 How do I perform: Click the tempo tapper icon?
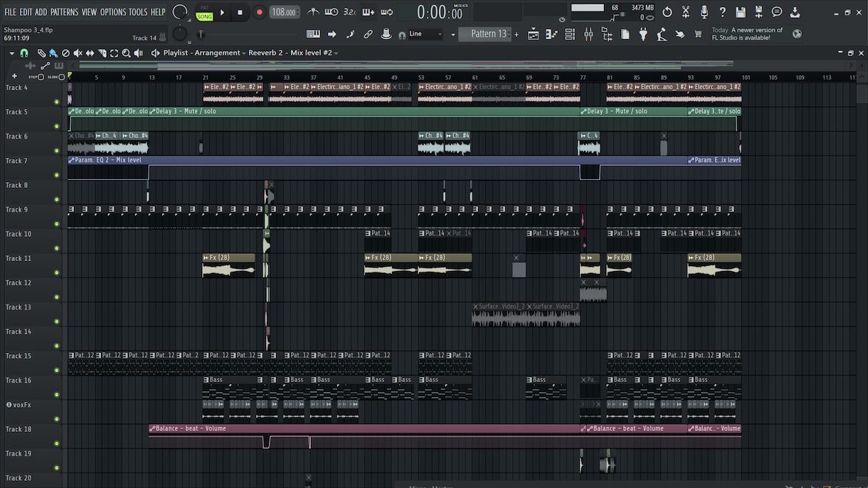point(661,34)
